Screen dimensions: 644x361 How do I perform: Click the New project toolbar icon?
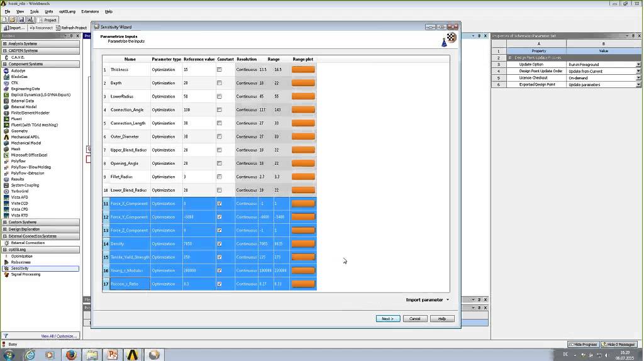[4, 19]
